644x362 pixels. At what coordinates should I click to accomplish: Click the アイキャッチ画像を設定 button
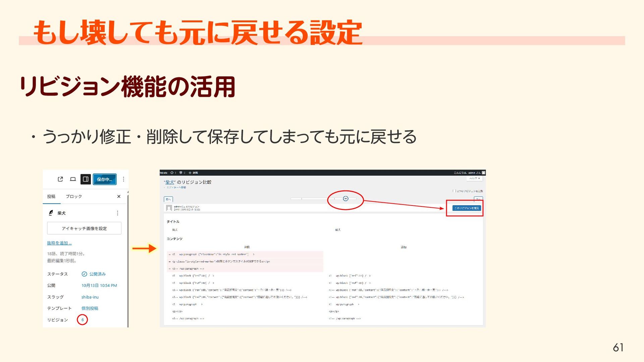[x=84, y=228]
